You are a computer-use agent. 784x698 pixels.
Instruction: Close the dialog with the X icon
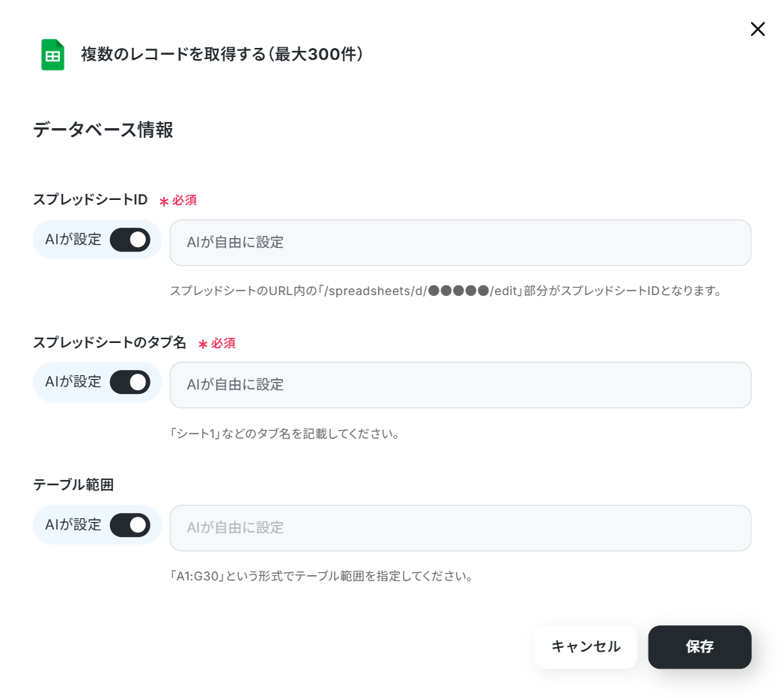pyautogui.click(x=758, y=29)
